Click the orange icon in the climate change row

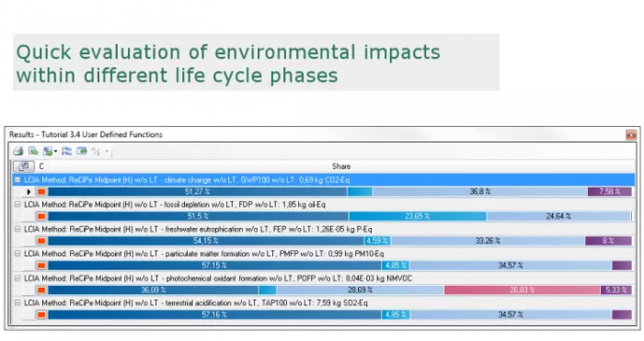41,191
